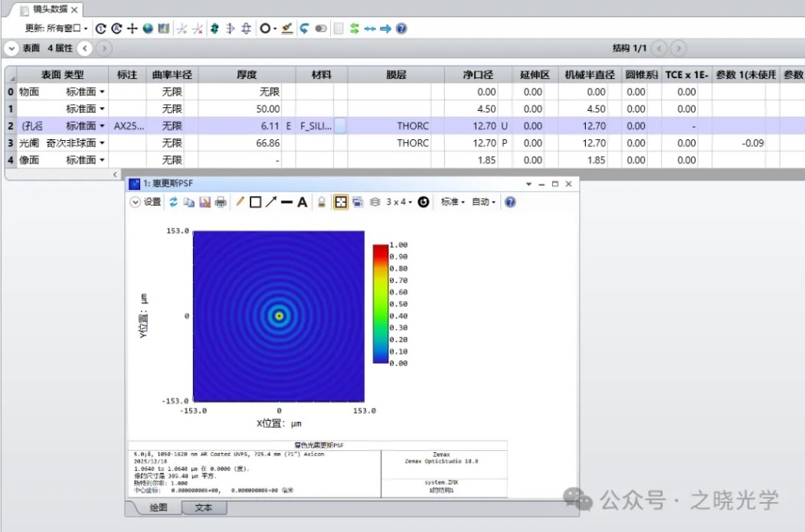Image resolution: width=805 pixels, height=532 pixels.
Task: Toggle the lock window padlock icon
Action: tap(322, 202)
